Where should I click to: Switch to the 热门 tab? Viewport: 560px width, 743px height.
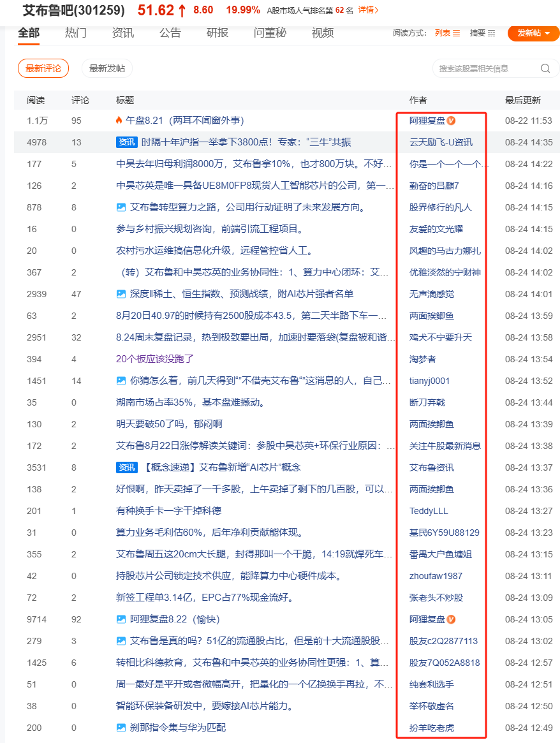pos(76,33)
